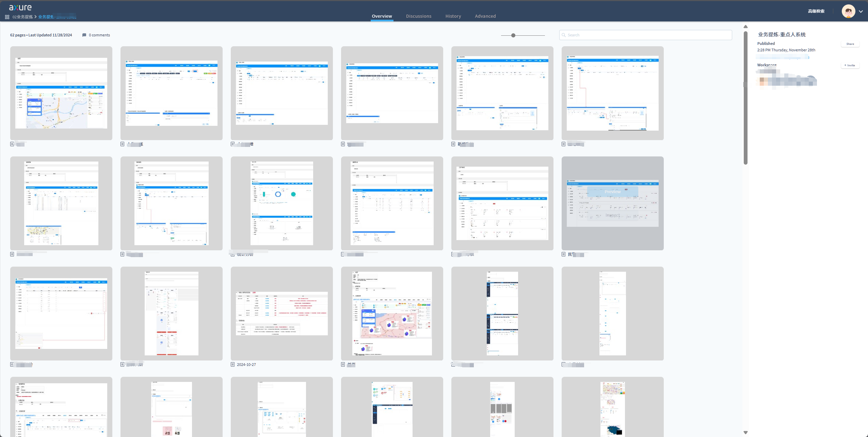Click the comments speech bubble icon
Viewport: 868px width, 437px height.
pyautogui.click(x=84, y=35)
